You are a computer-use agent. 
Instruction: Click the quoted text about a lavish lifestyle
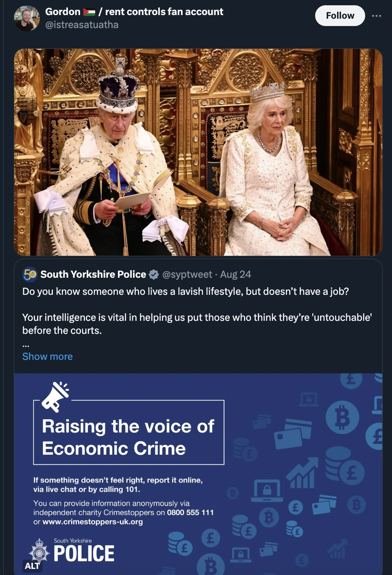[x=185, y=292]
